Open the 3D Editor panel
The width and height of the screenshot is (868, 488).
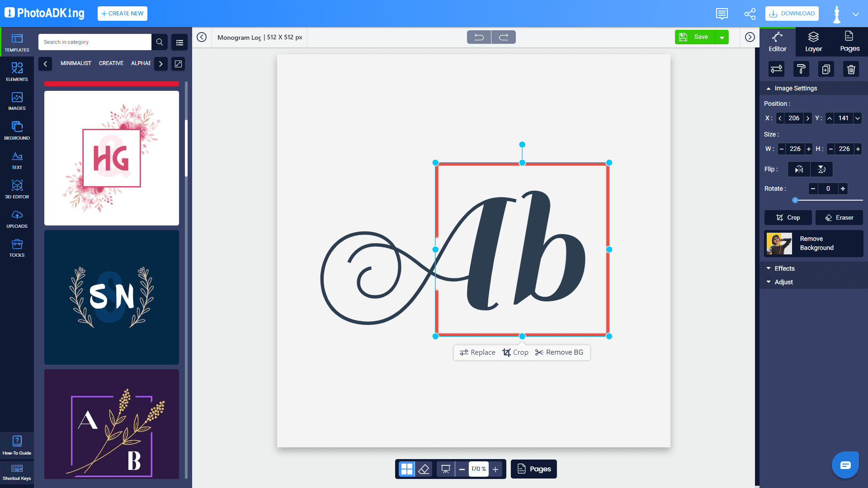[x=17, y=189]
